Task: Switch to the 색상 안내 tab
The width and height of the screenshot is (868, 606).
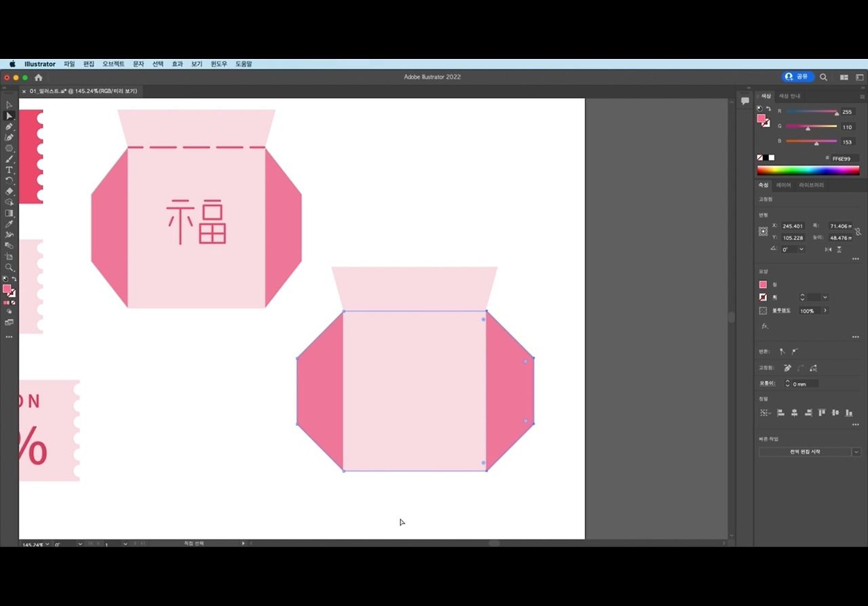Action: 789,96
